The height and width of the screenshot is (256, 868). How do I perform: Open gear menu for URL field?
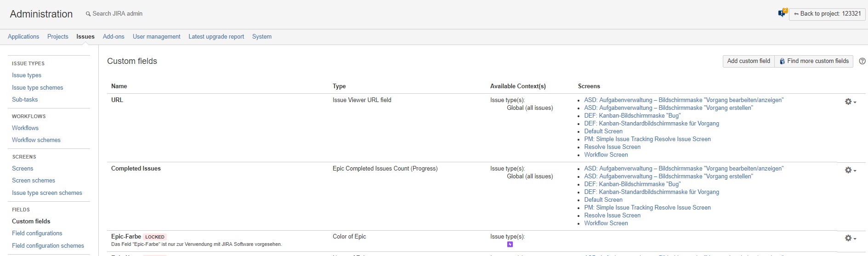coord(850,102)
